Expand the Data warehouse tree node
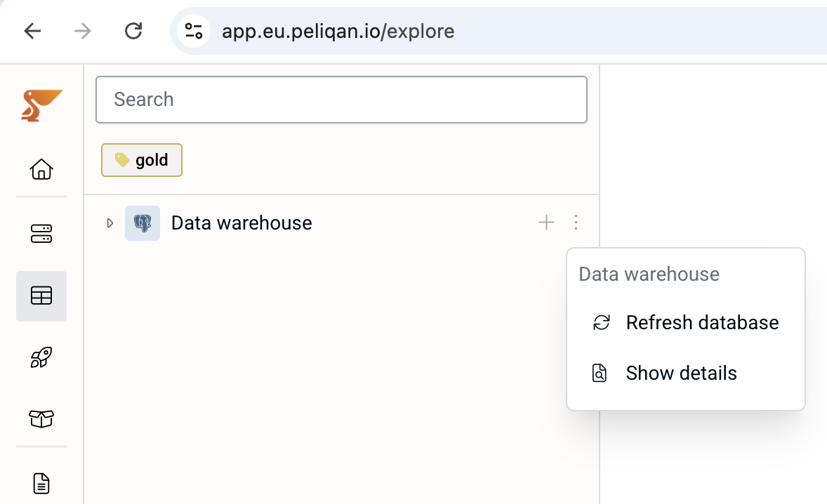This screenshot has width=827, height=504. (x=110, y=223)
